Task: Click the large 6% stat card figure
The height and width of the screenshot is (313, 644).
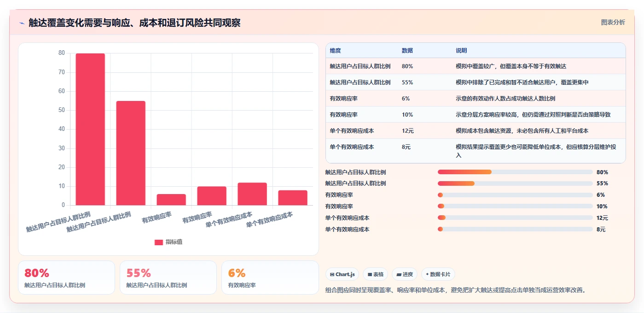Action: [237, 273]
